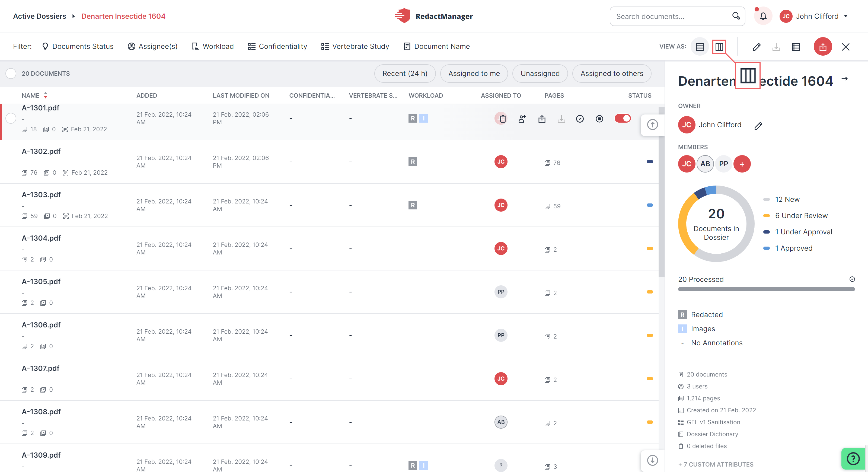Open Documents Status filter dropdown
868x472 pixels.
tap(78, 46)
